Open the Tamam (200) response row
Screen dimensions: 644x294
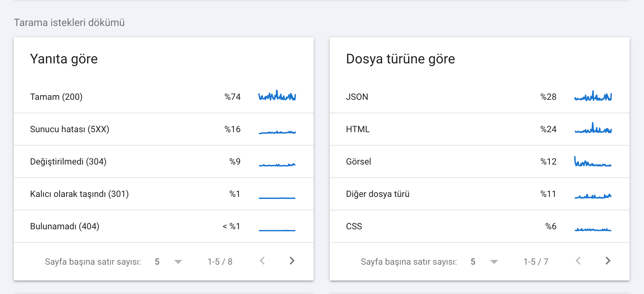[164, 97]
